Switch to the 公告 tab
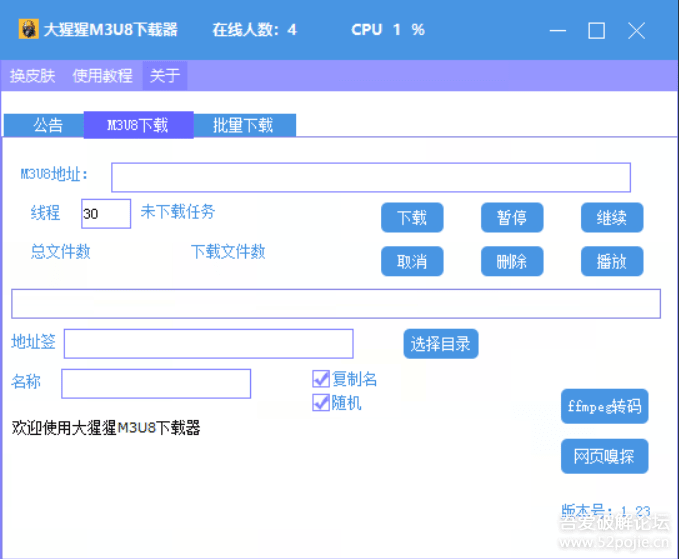 pos(47,125)
